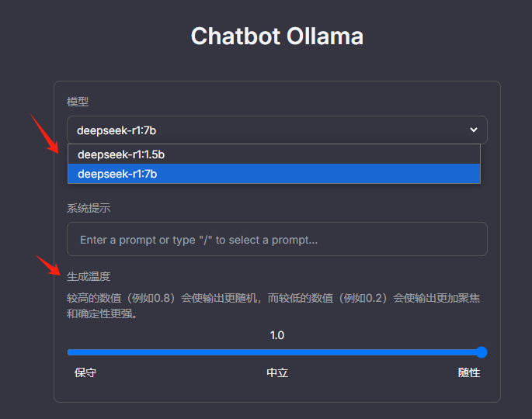
Task: Click the 1.0 temperature value readout
Action: 277,335
